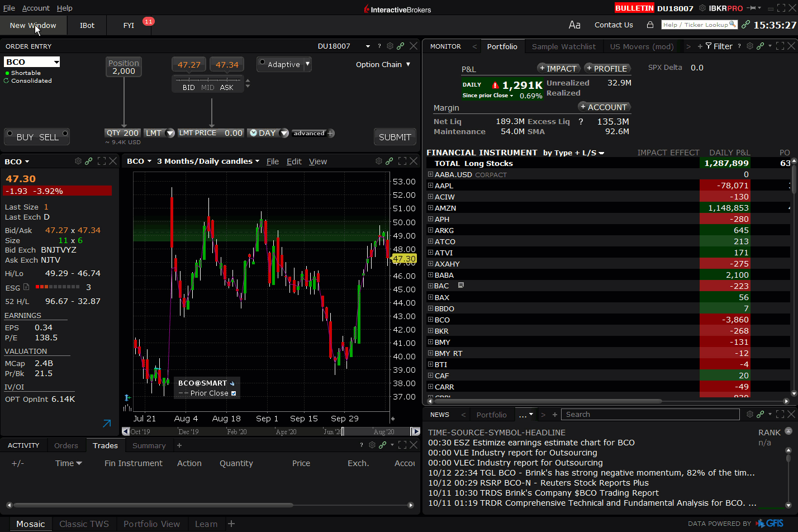798x532 pixels.
Task: Open the File menu in menu bar
Action: (x=9, y=8)
